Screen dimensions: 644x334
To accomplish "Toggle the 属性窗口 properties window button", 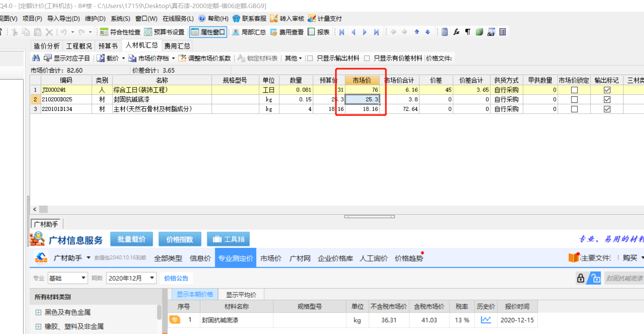I will [208, 32].
